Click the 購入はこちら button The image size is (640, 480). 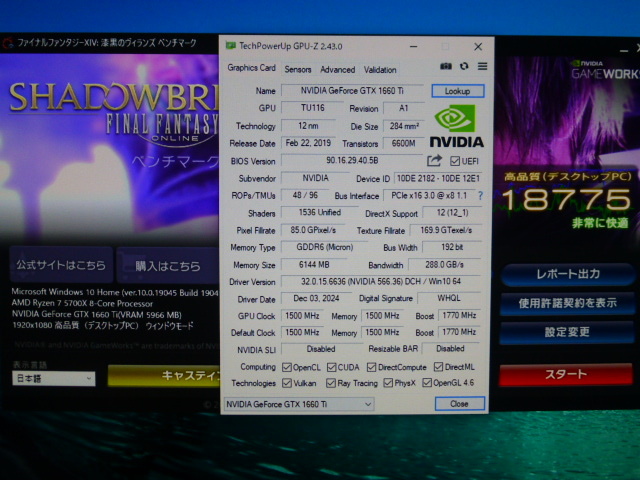(x=168, y=266)
